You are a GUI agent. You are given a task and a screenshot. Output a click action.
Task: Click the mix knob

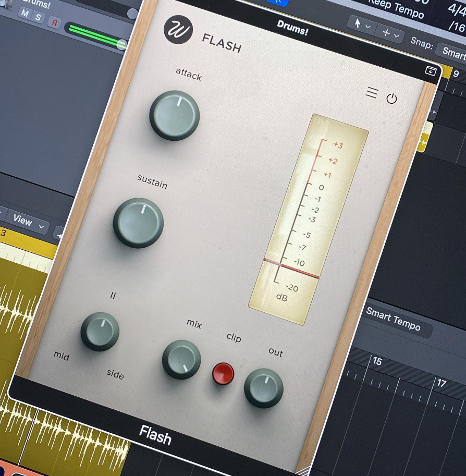(x=181, y=359)
